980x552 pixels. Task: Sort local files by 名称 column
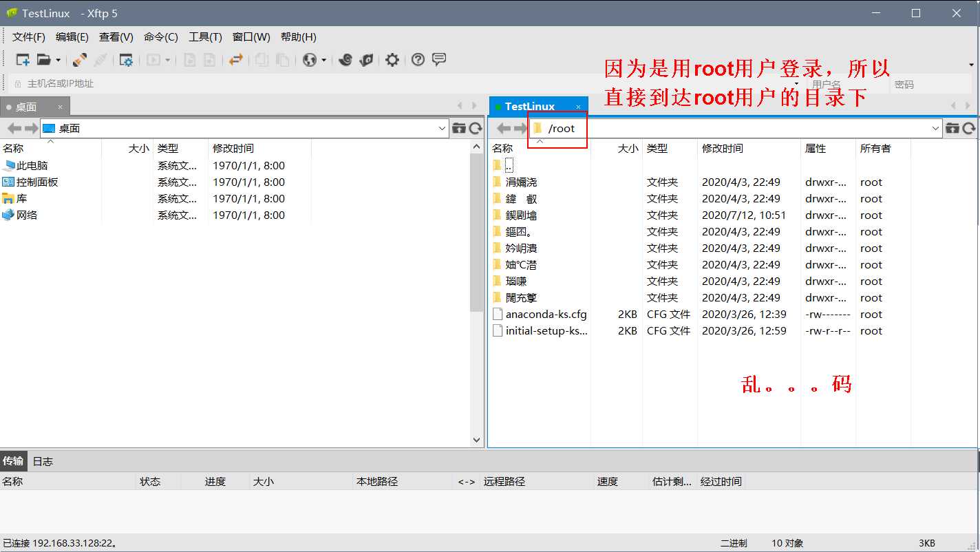51,148
